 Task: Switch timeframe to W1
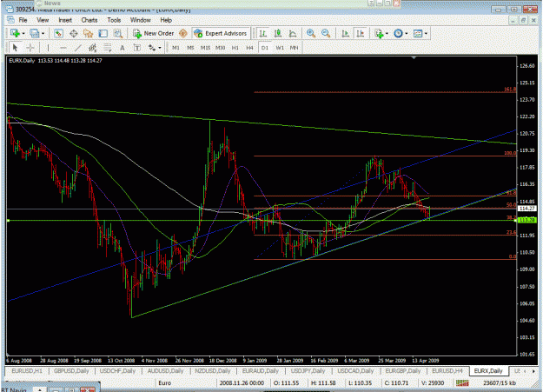pyautogui.click(x=280, y=48)
